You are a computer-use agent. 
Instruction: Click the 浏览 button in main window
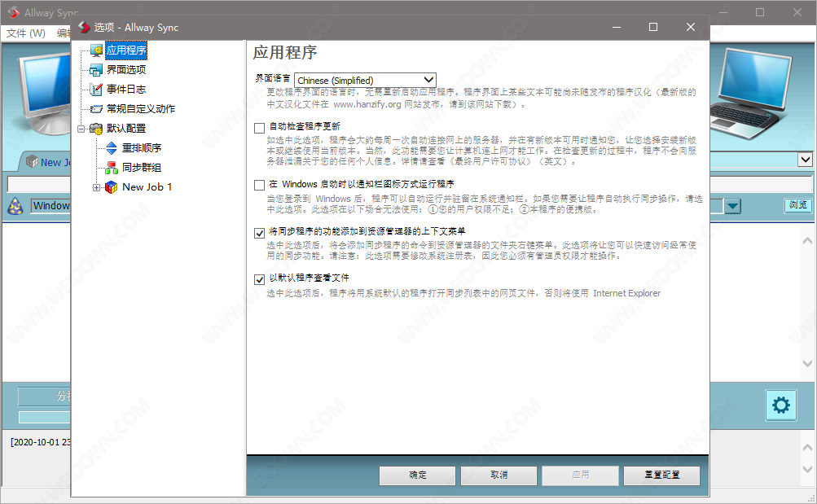tap(797, 205)
